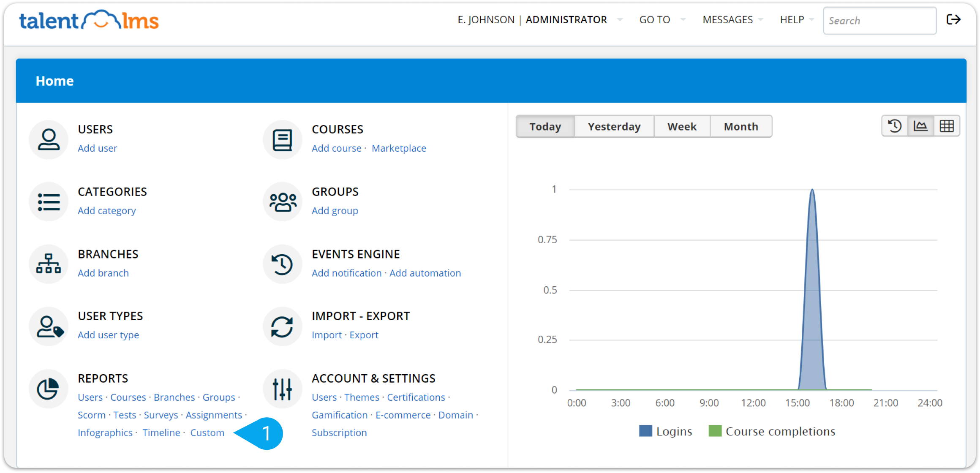Viewport: 980px width, 473px height.
Task: Click the Branches hierarchy icon
Action: coord(49,264)
